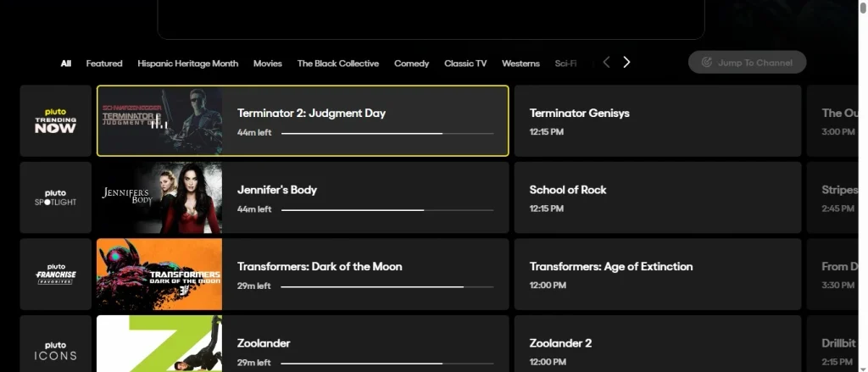Click the Zoolander poster thumbnail

click(159, 344)
